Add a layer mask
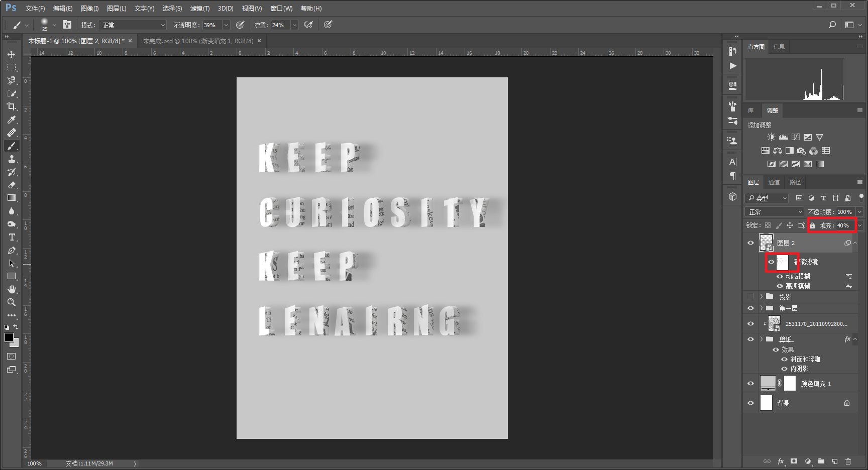The image size is (868, 470). 794,461
